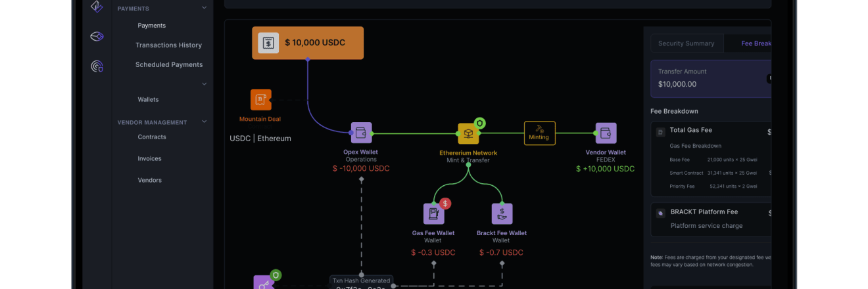
Task: Click the Transfer Amount $10,000.00 field
Action: [711, 78]
